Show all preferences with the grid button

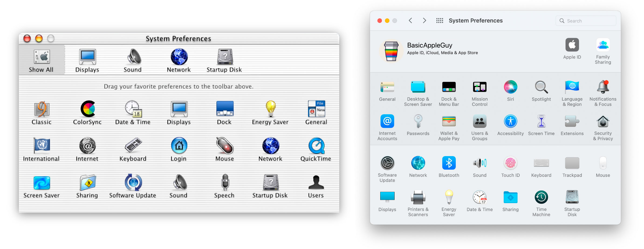[x=440, y=21]
